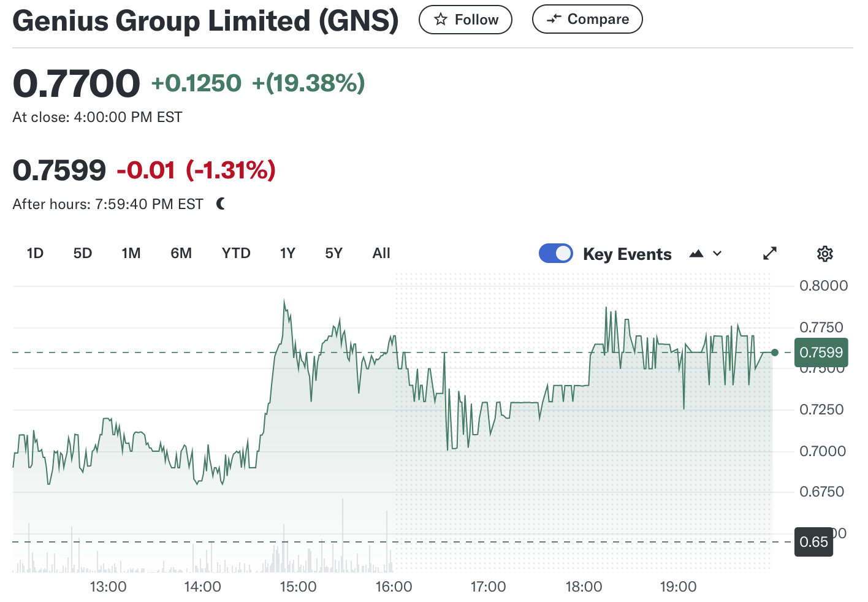Click the +(19.38%) percent change
This screenshot has width=868, height=602.
pos(308,83)
